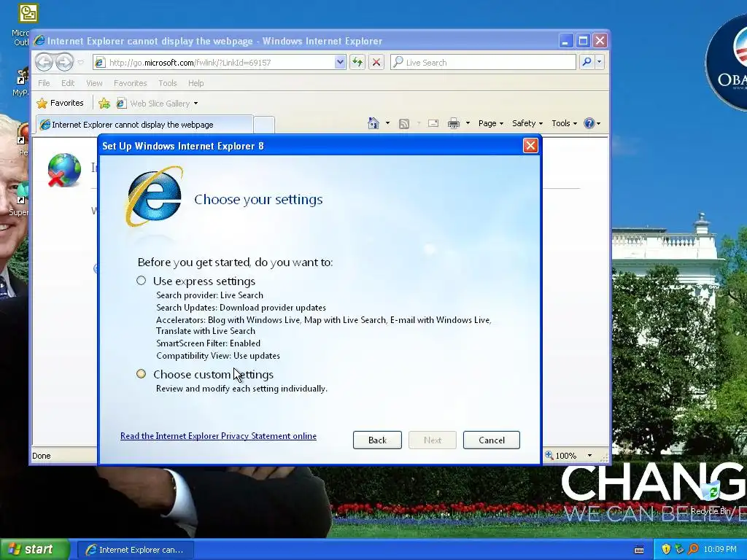
Task: Click the zoom level 100% button
Action: [x=561, y=456]
